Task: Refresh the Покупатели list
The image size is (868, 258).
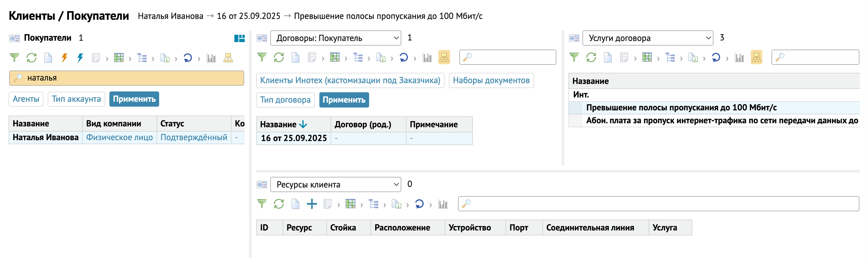Action: click(31, 58)
